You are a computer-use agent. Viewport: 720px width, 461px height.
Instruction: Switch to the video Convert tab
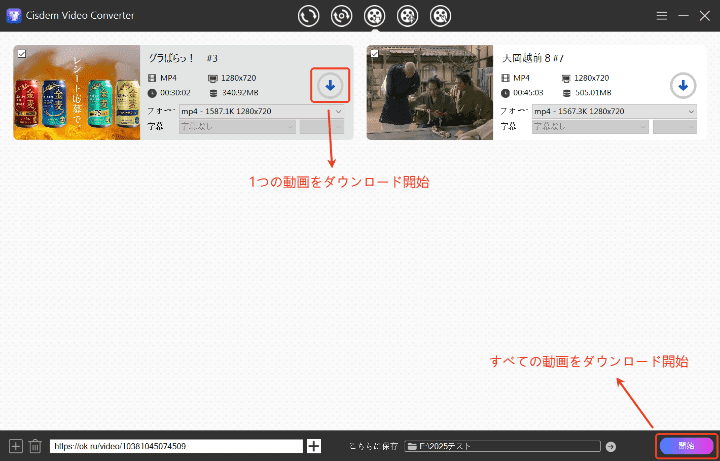coord(308,16)
